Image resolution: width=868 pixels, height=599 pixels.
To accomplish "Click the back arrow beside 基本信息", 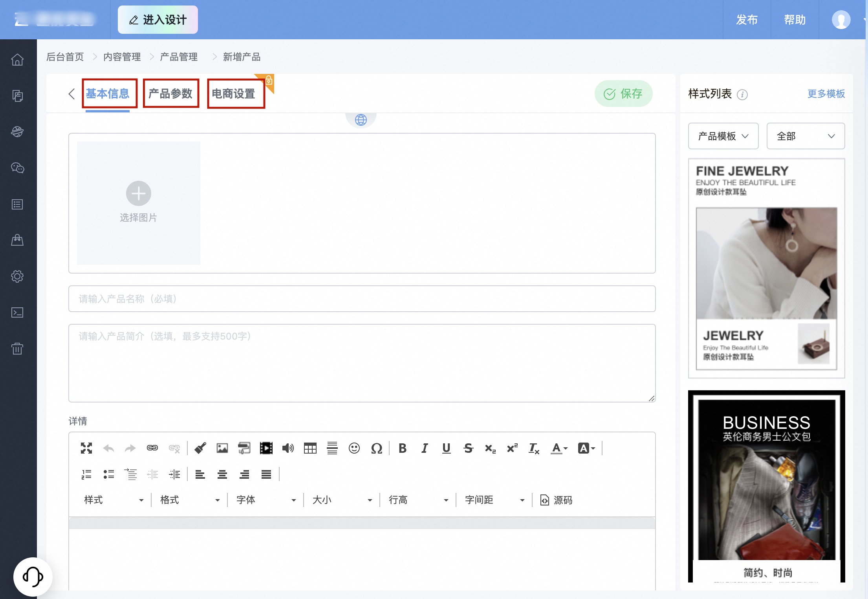I will 71,94.
